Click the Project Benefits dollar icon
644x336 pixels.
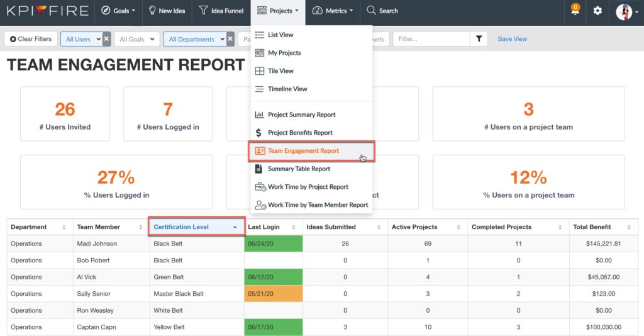258,133
